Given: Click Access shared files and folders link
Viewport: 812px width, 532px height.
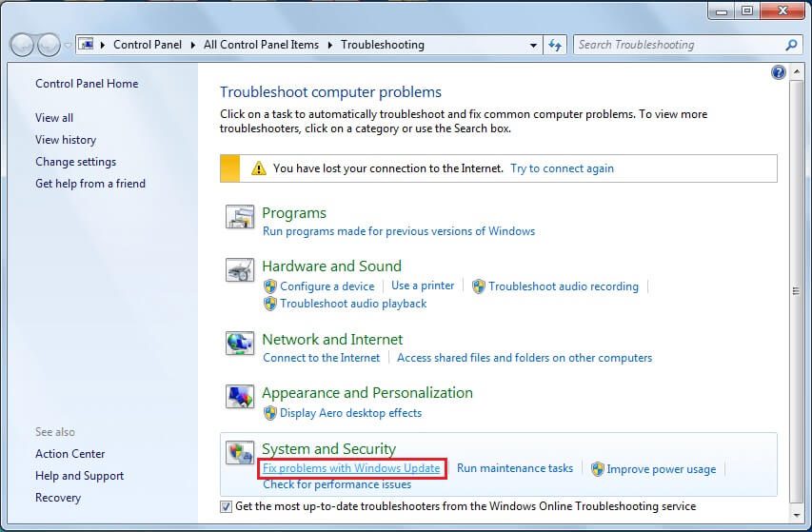Looking at the screenshot, I should 525,358.
